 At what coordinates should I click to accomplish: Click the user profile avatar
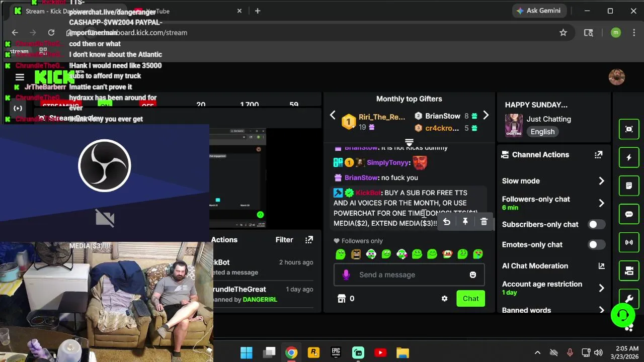pos(617,77)
